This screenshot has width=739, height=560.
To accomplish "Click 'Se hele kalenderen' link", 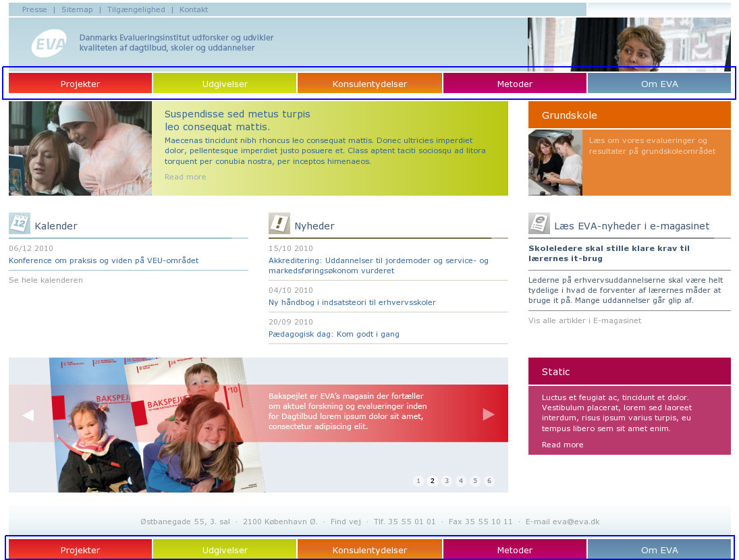I will tap(46, 280).
